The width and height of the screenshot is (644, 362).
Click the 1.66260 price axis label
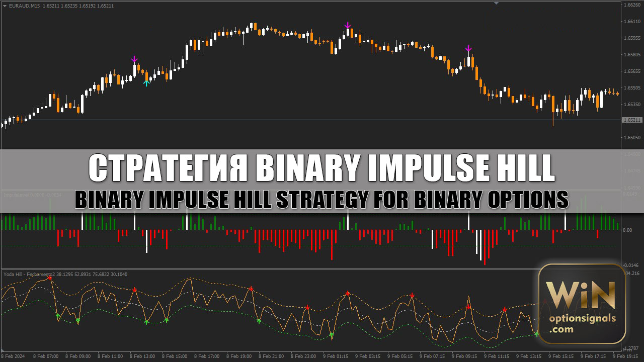(632, 5)
